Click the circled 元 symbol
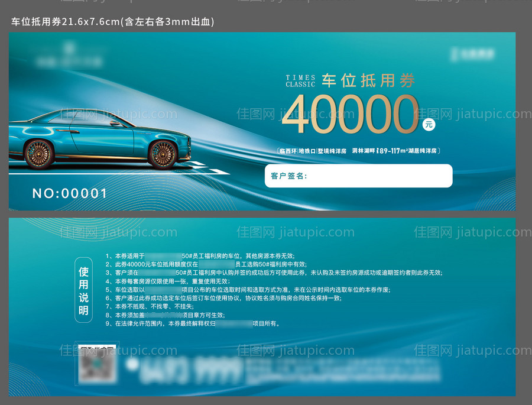The height and width of the screenshot is (405, 532). [x=429, y=124]
